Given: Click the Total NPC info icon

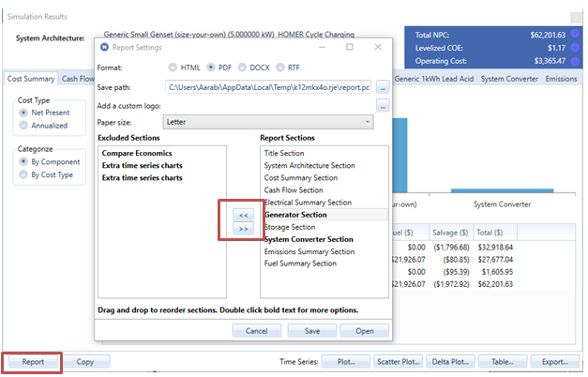Looking at the screenshot, I should [574, 35].
